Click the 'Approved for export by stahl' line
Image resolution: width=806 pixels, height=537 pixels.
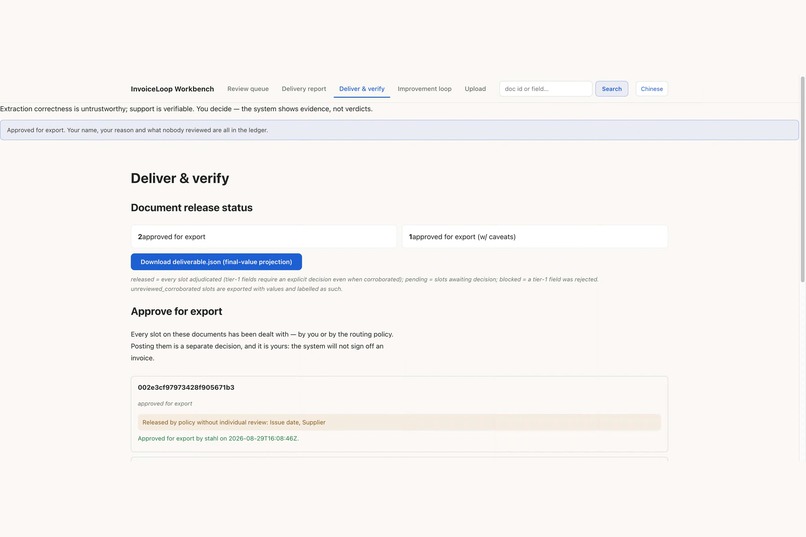click(x=218, y=439)
